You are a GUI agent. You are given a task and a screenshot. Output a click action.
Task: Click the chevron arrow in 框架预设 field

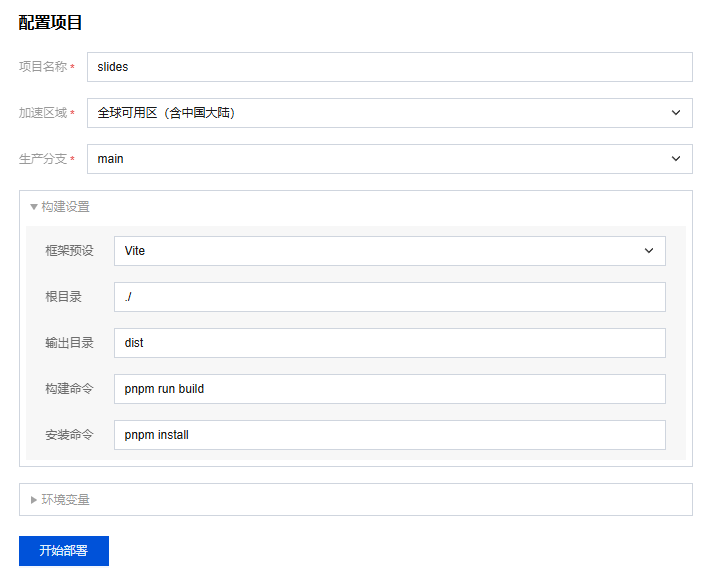click(649, 251)
